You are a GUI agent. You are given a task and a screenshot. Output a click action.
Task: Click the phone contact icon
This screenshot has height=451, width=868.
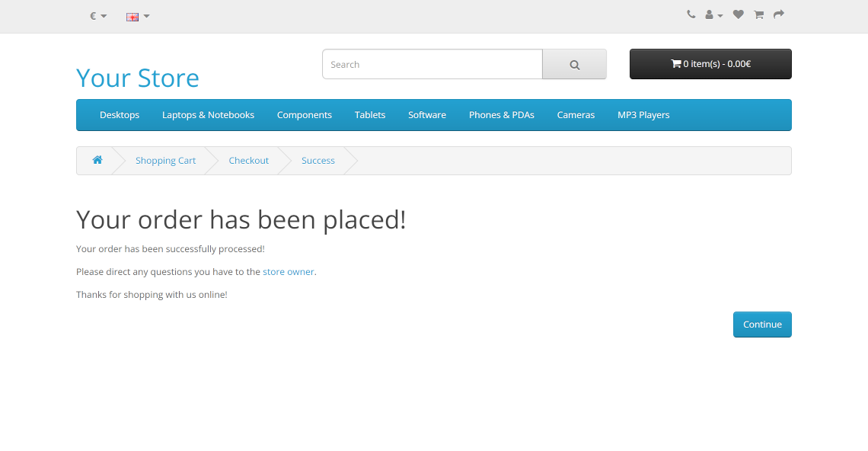pos(691,14)
